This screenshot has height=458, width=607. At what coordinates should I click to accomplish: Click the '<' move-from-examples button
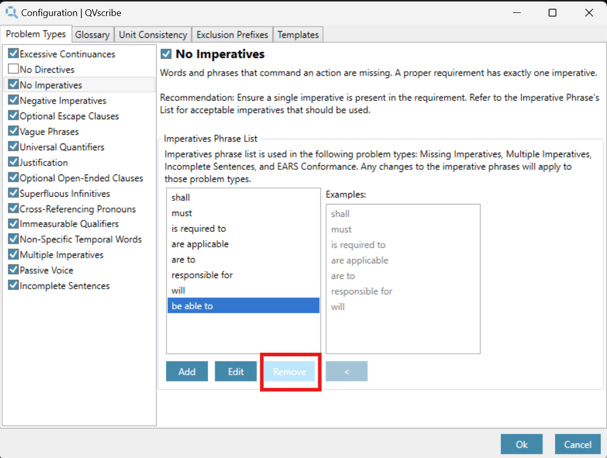click(346, 371)
